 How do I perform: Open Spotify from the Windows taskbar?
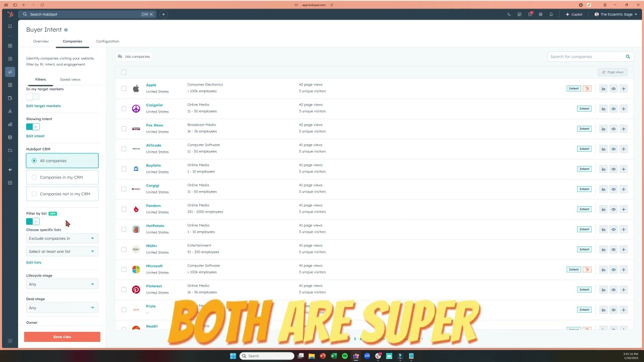click(x=345, y=356)
